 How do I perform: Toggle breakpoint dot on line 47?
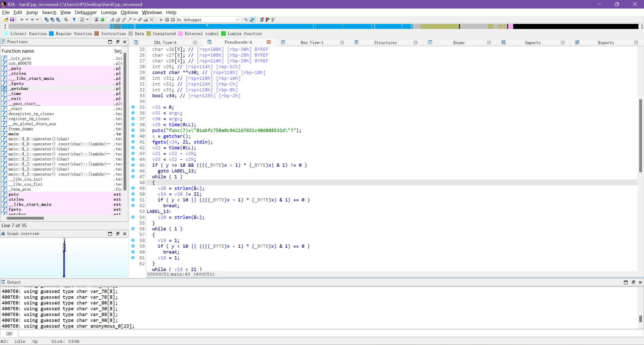(133, 177)
